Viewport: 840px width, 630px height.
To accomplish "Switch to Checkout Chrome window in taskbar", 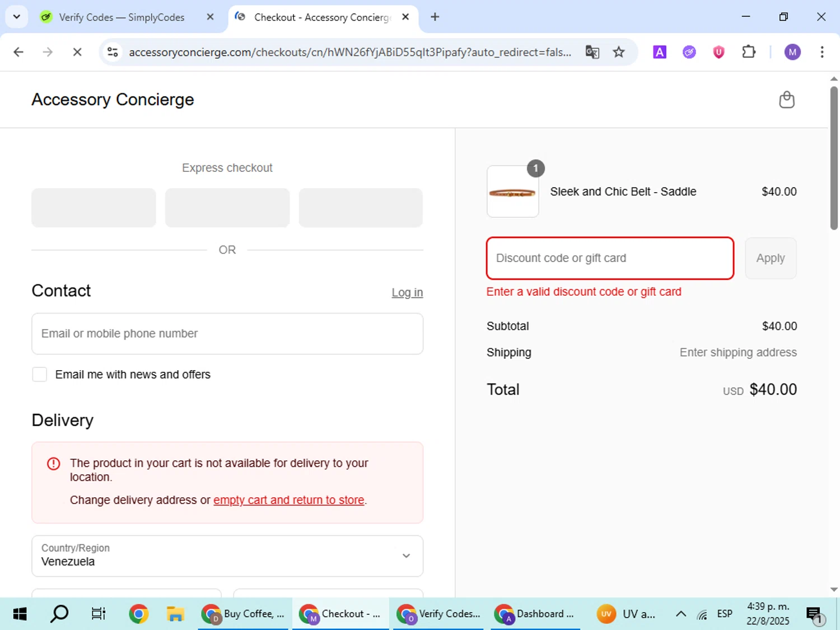I will pyautogui.click(x=340, y=614).
